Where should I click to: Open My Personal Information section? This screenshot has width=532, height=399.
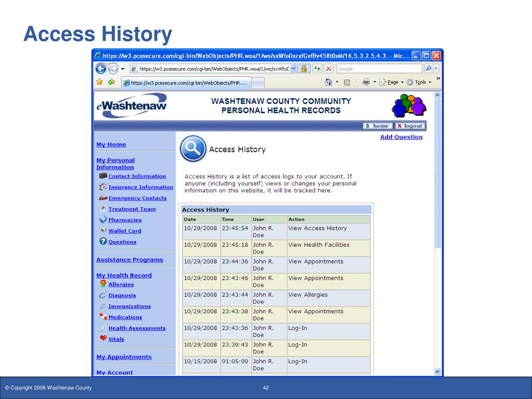[115, 164]
